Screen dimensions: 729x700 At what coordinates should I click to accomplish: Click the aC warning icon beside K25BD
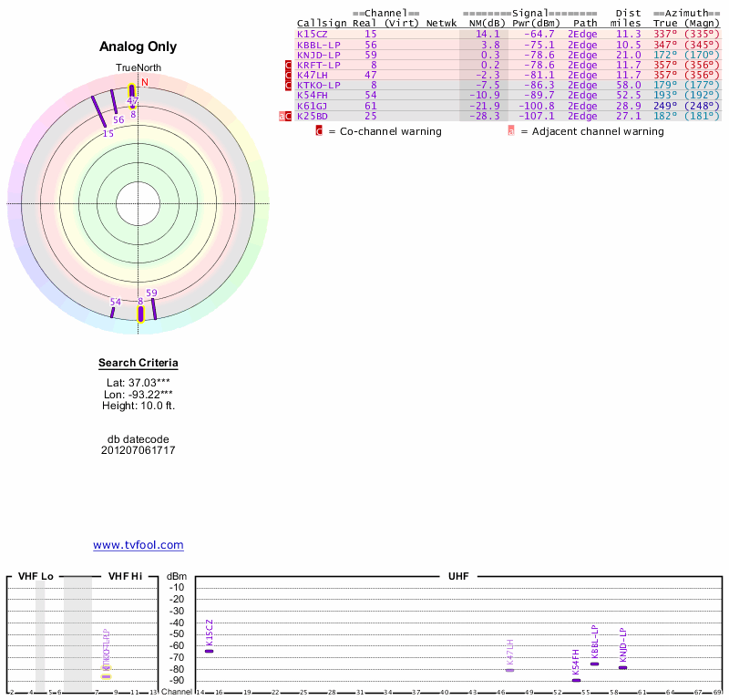click(285, 117)
